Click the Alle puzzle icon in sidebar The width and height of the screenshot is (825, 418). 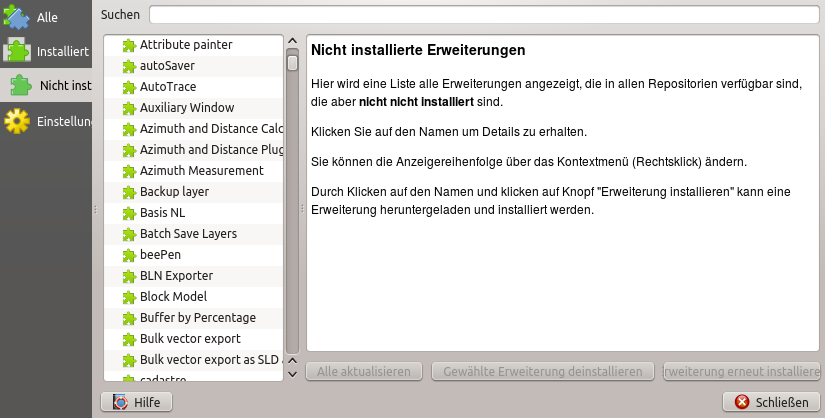(17, 17)
